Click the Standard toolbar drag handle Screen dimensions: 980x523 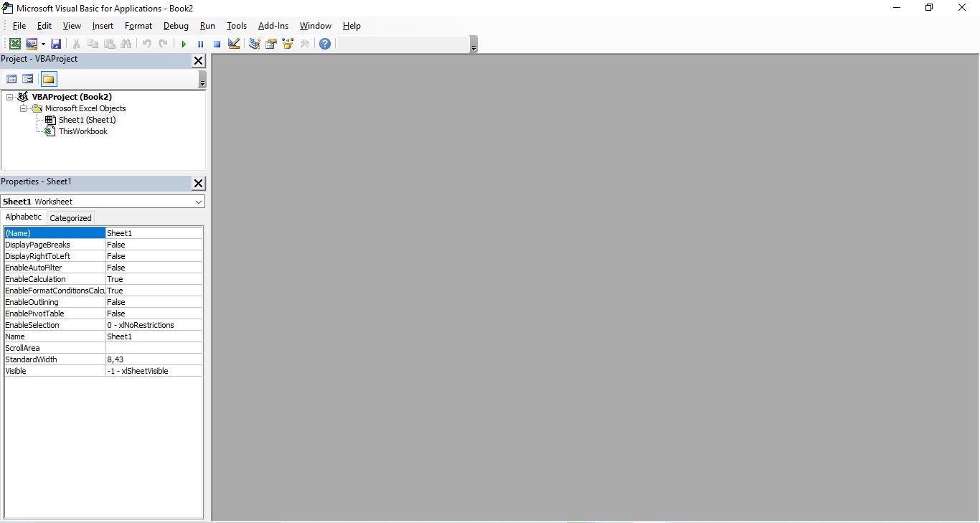pyautogui.click(x=5, y=44)
